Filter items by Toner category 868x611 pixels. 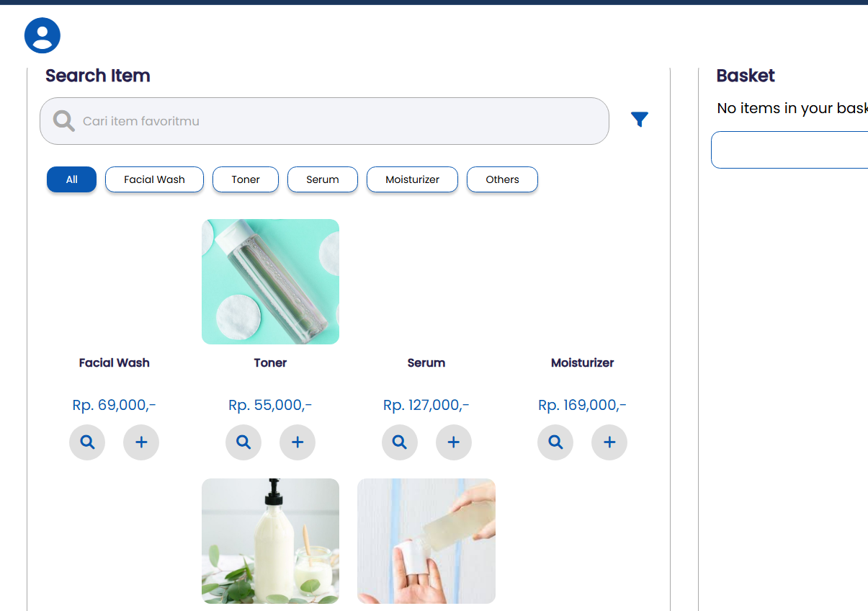(x=246, y=179)
